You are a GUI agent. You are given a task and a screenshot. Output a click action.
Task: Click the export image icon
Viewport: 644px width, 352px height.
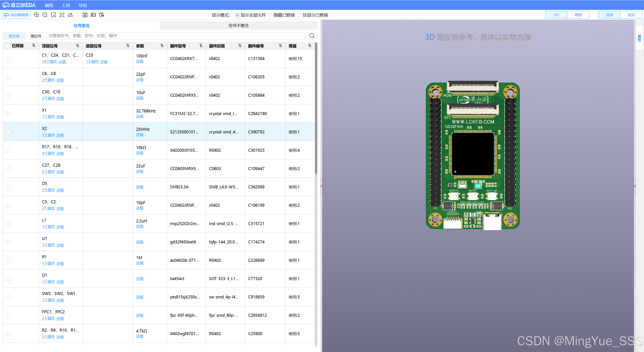(94, 15)
